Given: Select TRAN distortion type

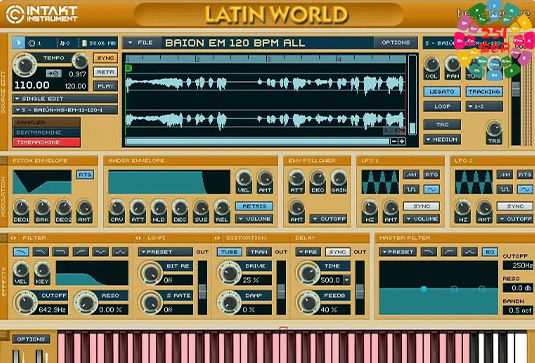Looking at the screenshot, I should tap(259, 252).
